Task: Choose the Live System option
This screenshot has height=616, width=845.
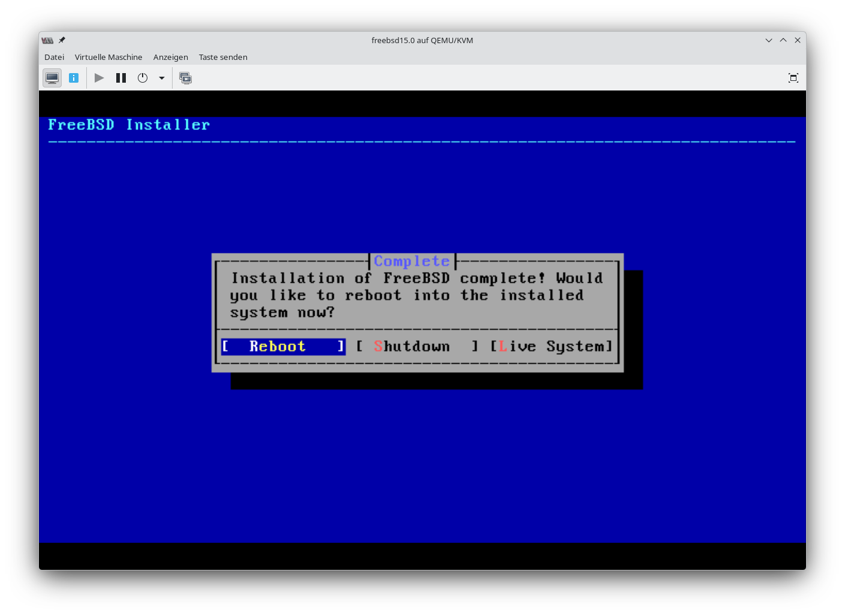Action: point(551,346)
